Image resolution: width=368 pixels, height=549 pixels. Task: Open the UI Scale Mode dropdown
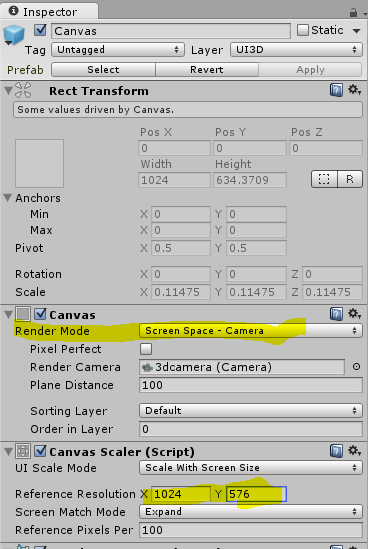click(251, 467)
